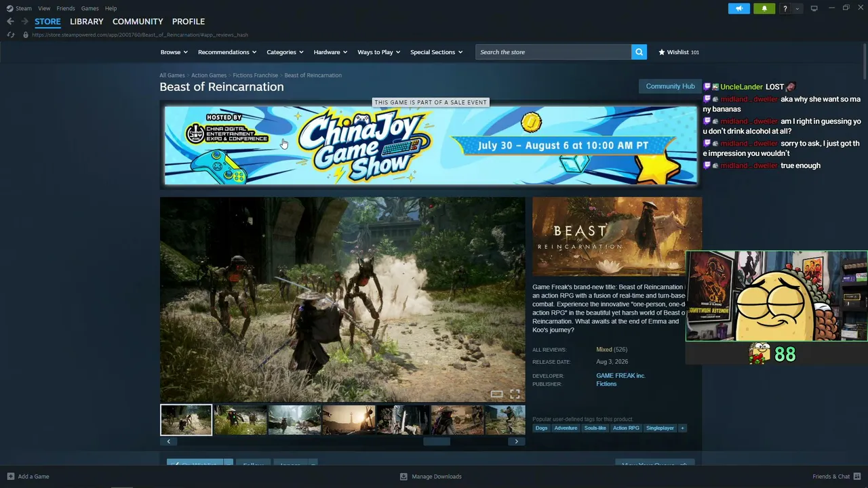
Task: Select the fourth sunset screenshot thumbnail
Action: [x=349, y=420]
